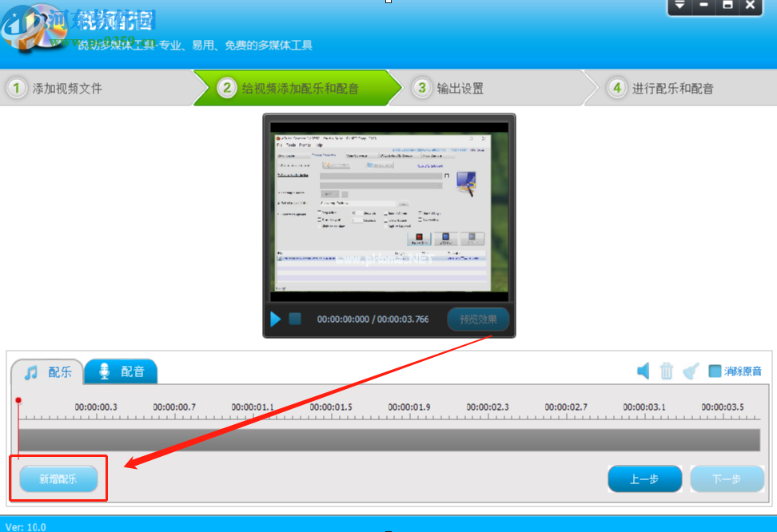The image size is (777, 532).
Task: Click the trash delete icon
Action: 667,371
